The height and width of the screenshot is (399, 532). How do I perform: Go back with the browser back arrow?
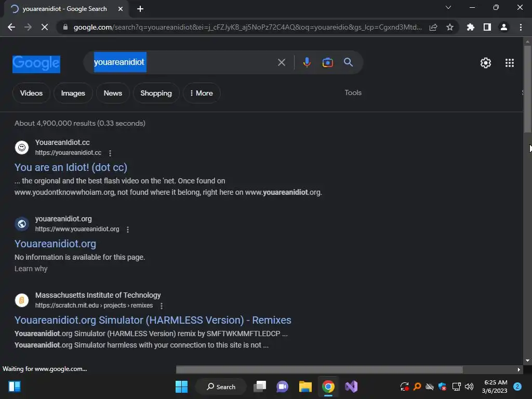pyautogui.click(x=11, y=27)
